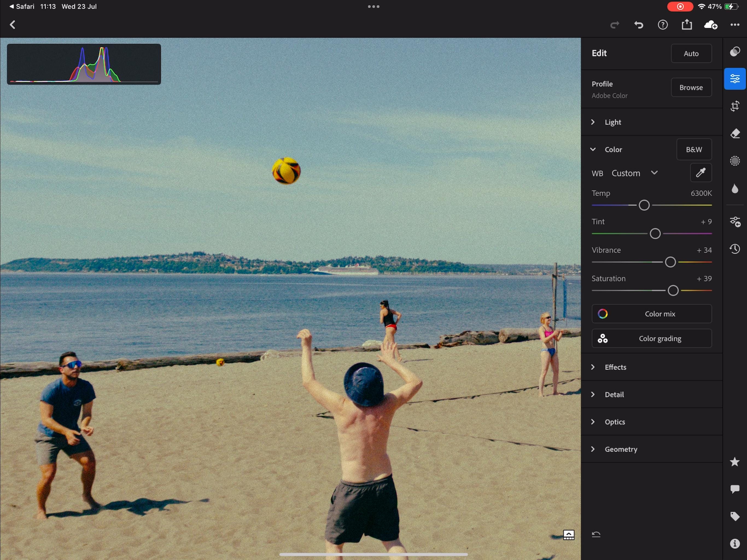Go back with the top-left arrow

tap(13, 25)
